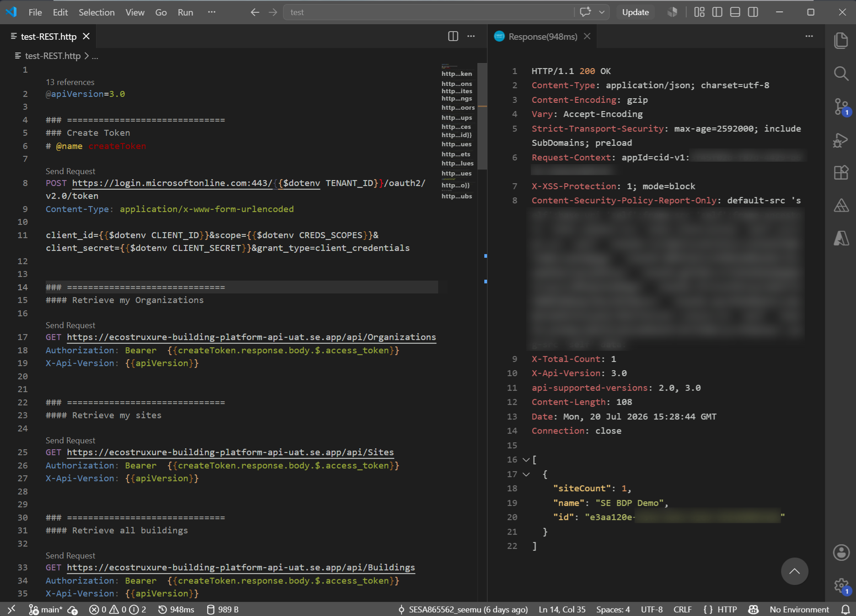Click the VS Code logo in title bar
The width and height of the screenshot is (856, 616).
[x=11, y=12]
